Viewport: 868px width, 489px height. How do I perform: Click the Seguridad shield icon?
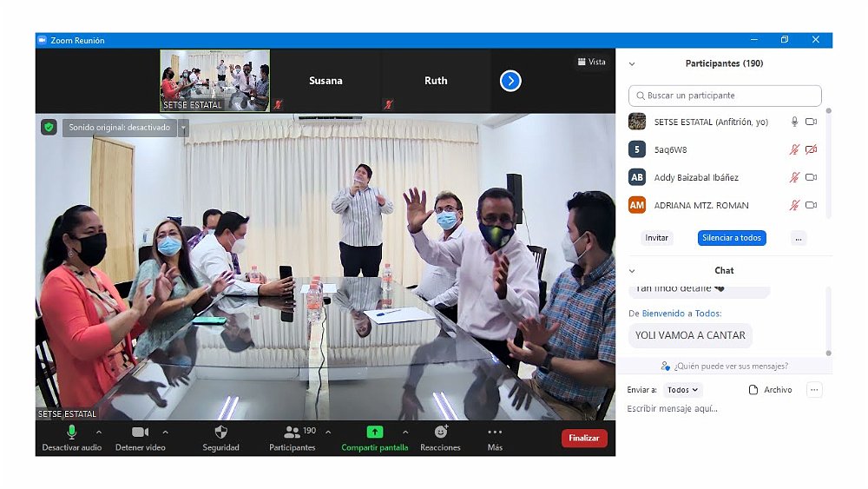point(220,432)
